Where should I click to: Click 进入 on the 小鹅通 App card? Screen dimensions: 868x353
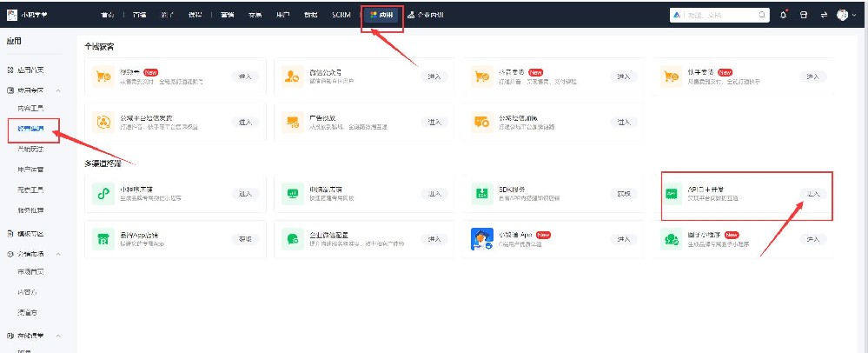tap(624, 239)
